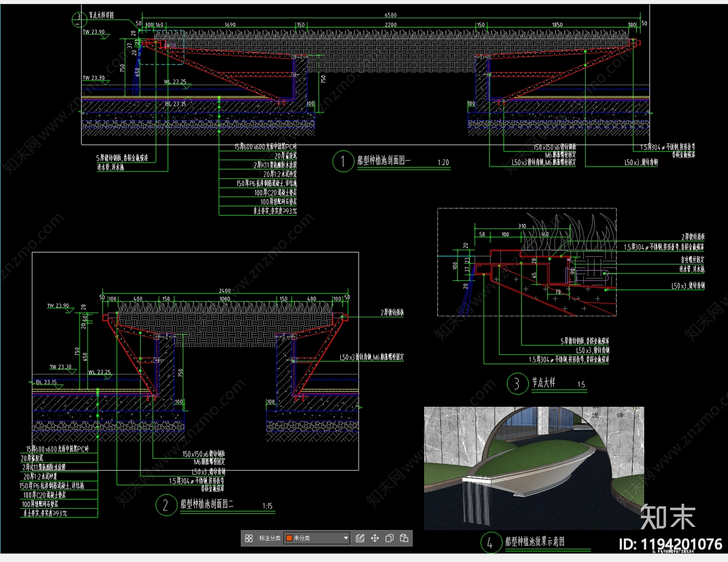This screenshot has height=562, width=728.
Task: Open the annotation category grid icon
Action: tap(249, 538)
